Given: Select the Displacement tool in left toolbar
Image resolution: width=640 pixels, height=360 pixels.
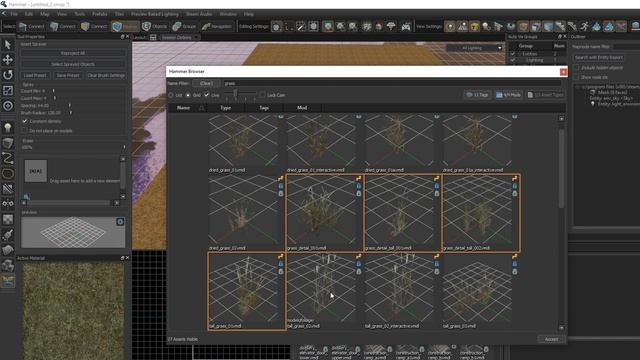Looking at the screenshot, I should click(x=8, y=250).
